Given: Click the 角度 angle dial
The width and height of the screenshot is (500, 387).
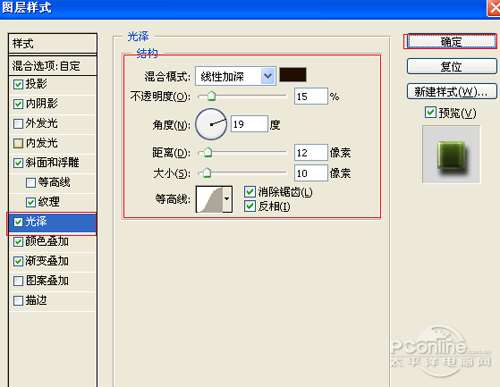Looking at the screenshot, I should tap(211, 124).
